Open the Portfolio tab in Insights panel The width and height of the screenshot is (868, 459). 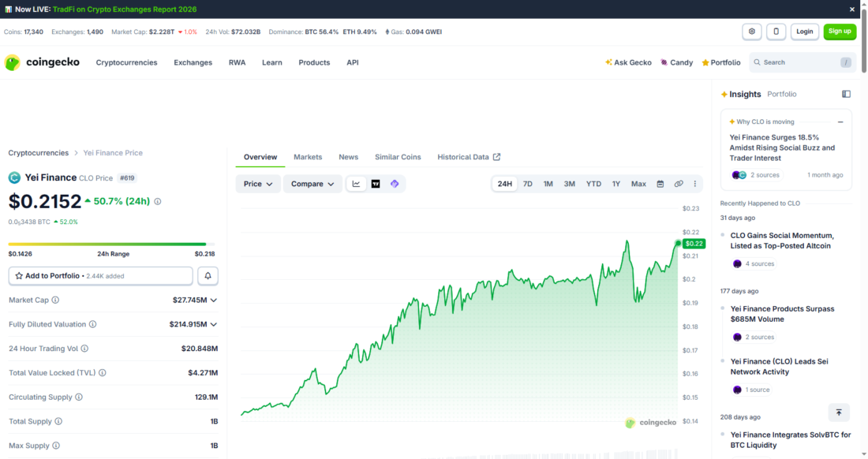(782, 94)
